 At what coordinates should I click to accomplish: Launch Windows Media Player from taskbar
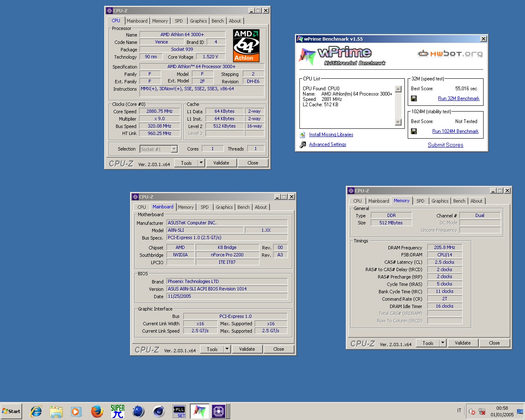(x=76, y=411)
